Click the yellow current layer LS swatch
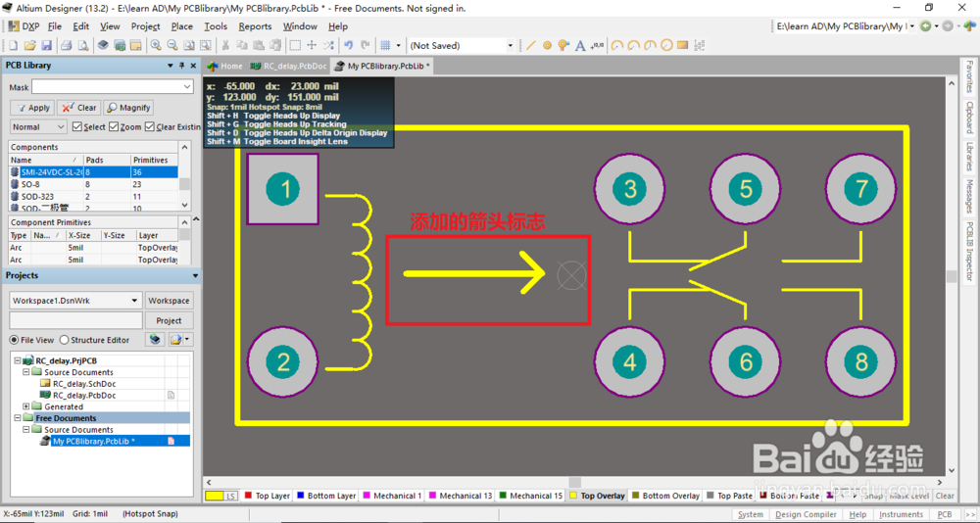980x523 pixels. coord(221,496)
